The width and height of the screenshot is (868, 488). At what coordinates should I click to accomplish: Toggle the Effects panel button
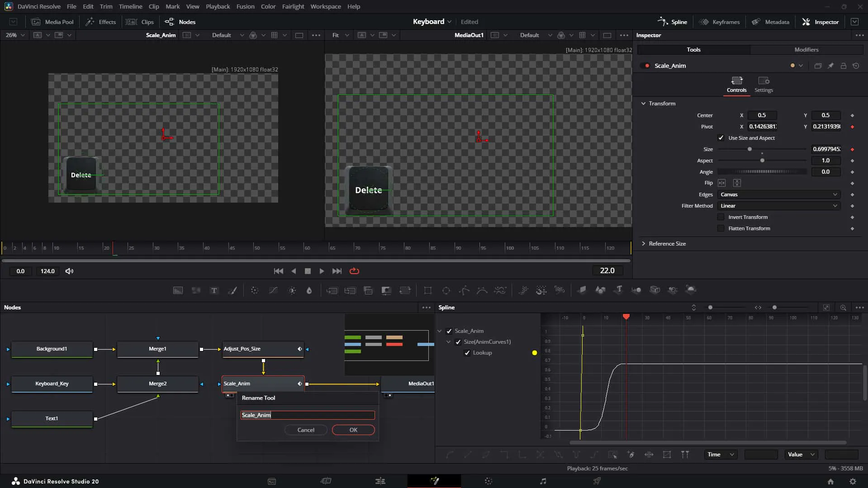click(x=101, y=22)
